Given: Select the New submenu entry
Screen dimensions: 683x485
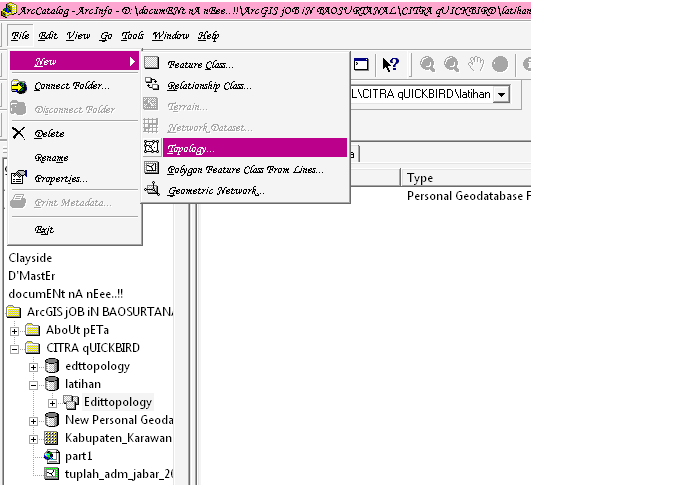Looking at the screenshot, I should tap(74, 61).
